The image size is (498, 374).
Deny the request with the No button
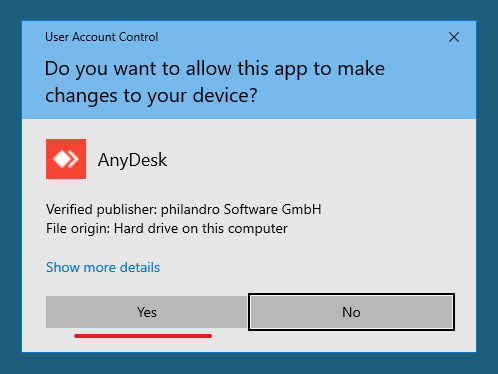(x=351, y=312)
